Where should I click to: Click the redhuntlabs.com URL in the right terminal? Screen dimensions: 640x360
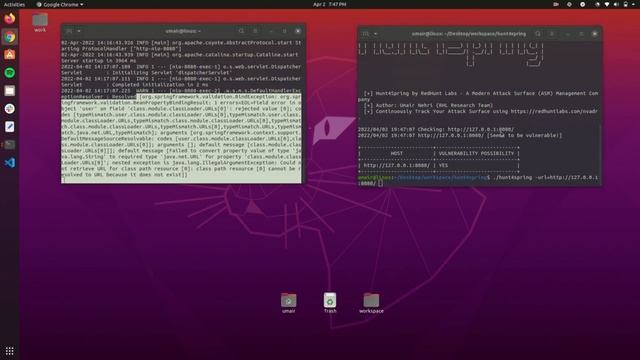click(x=554, y=111)
